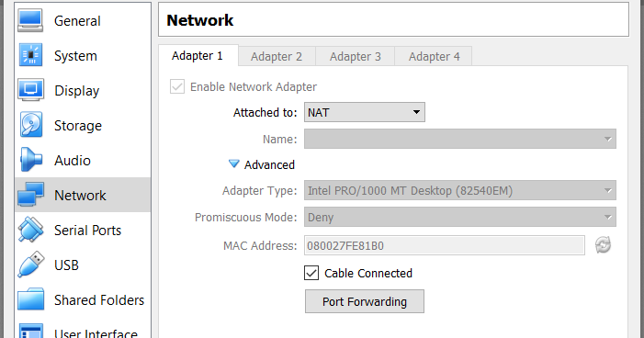Open the Promiscuous Mode dropdown
The height and width of the screenshot is (338, 644).
[460, 217]
